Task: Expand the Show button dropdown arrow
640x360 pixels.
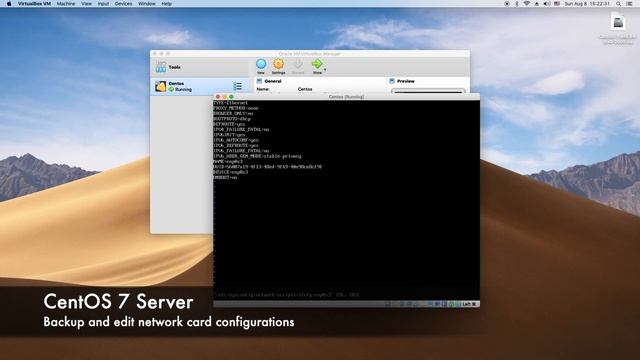Action: pos(325,70)
